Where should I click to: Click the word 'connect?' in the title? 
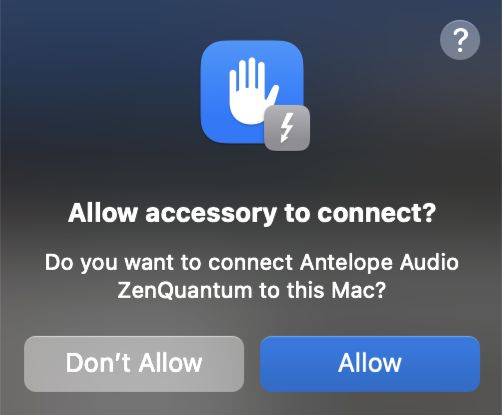click(377, 213)
